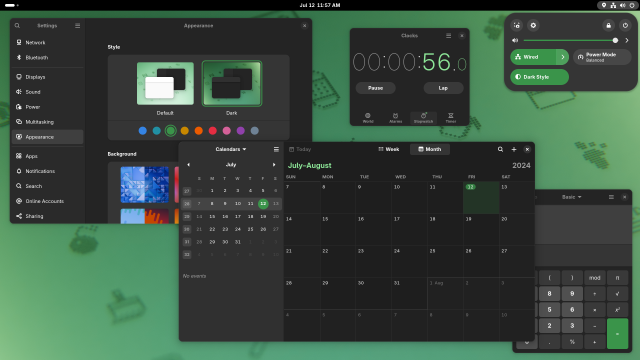
Task: Go to next month in mini calendar
Action: point(274,164)
